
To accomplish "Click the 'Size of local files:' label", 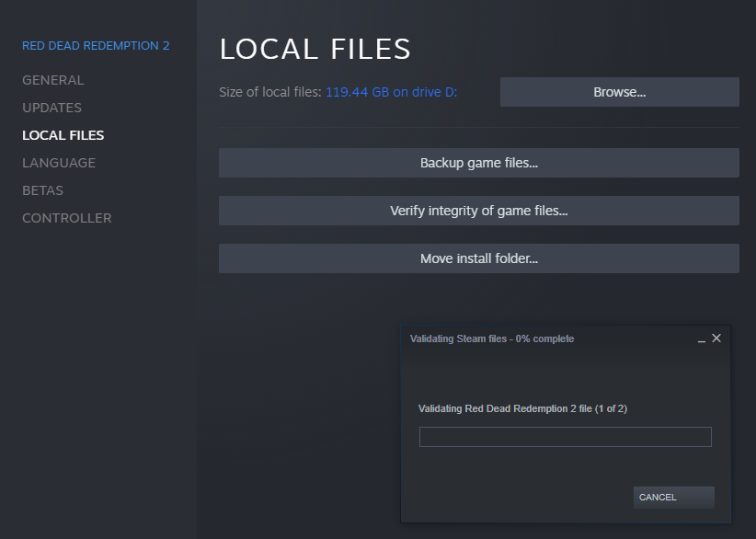I will (x=270, y=92).
